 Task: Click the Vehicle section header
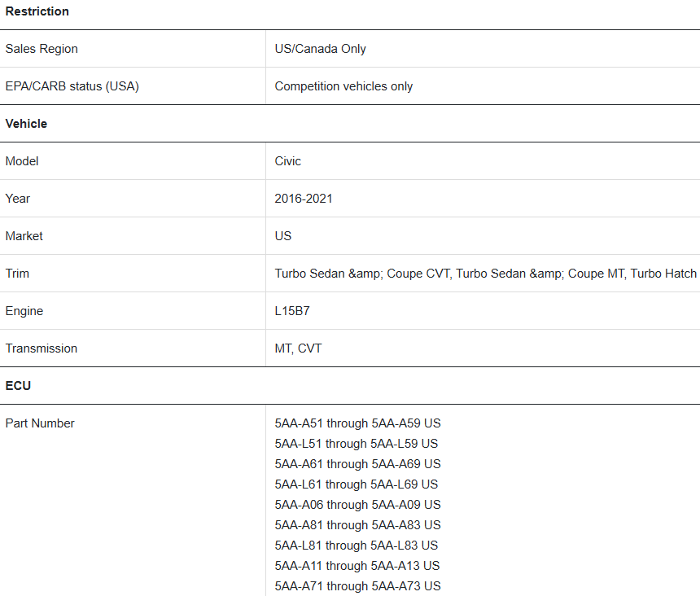tap(26, 124)
